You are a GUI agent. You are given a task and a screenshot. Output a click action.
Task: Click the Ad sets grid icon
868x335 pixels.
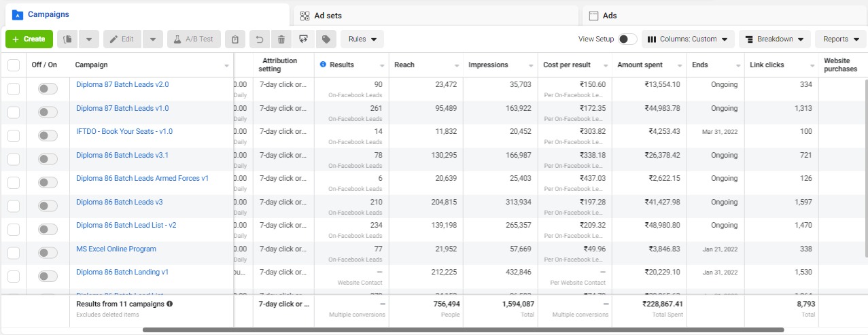[x=305, y=16]
